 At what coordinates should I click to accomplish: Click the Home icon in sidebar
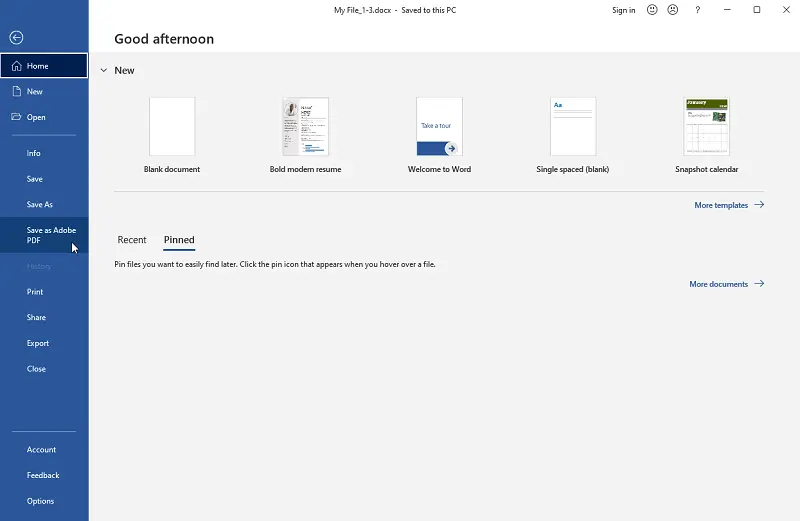point(17,66)
